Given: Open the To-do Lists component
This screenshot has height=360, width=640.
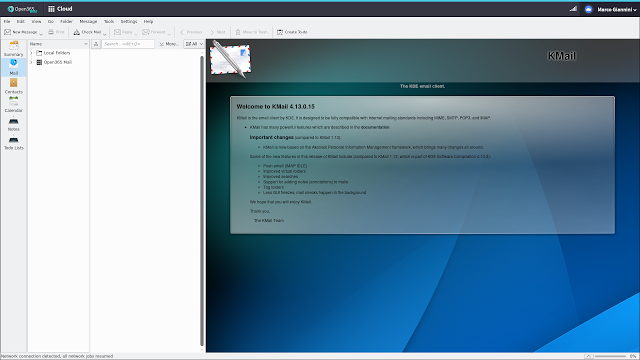Looking at the screenshot, I should [x=13, y=142].
